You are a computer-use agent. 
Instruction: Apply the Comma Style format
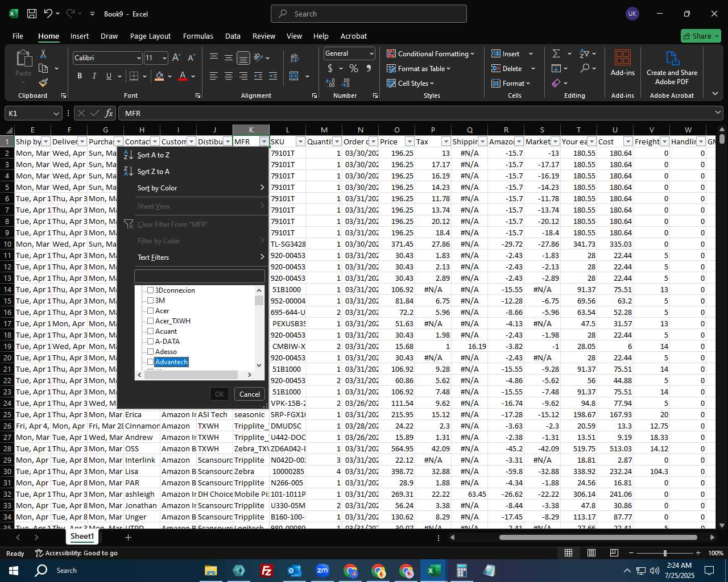369,68
